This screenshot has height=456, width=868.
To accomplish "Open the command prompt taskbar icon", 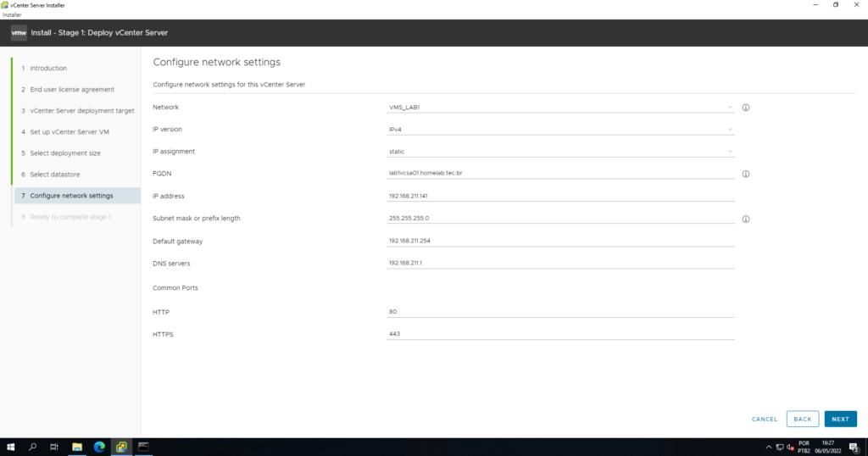I will [x=143, y=447].
